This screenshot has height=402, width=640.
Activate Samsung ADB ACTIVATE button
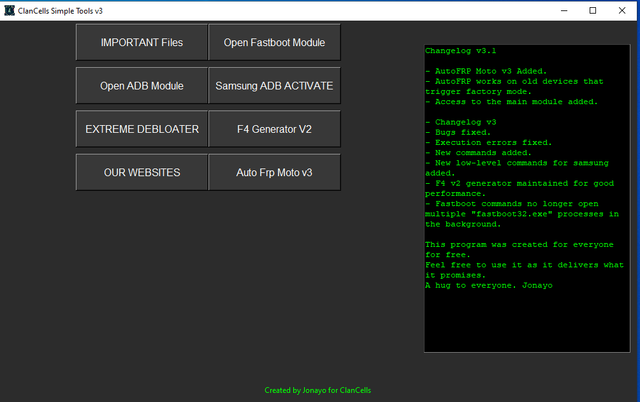click(x=274, y=86)
